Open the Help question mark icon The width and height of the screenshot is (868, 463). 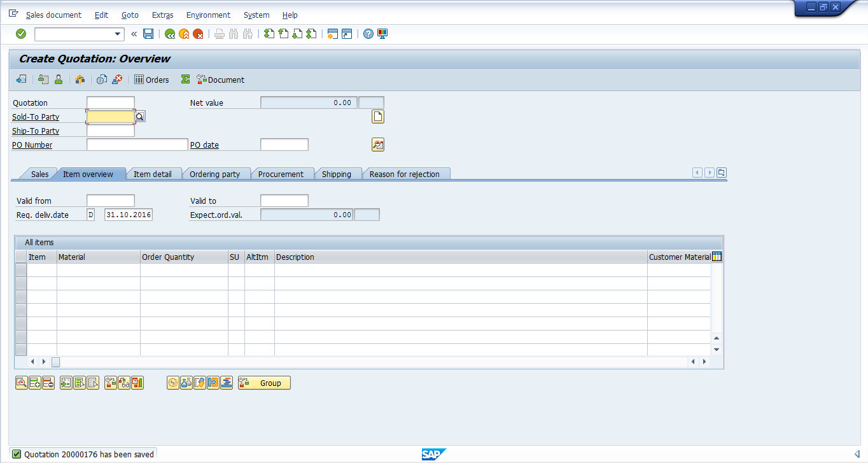pyautogui.click(x=368, y=34)
